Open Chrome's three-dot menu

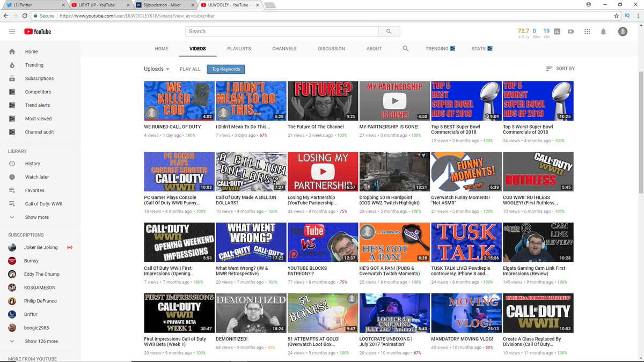(637, 16)
